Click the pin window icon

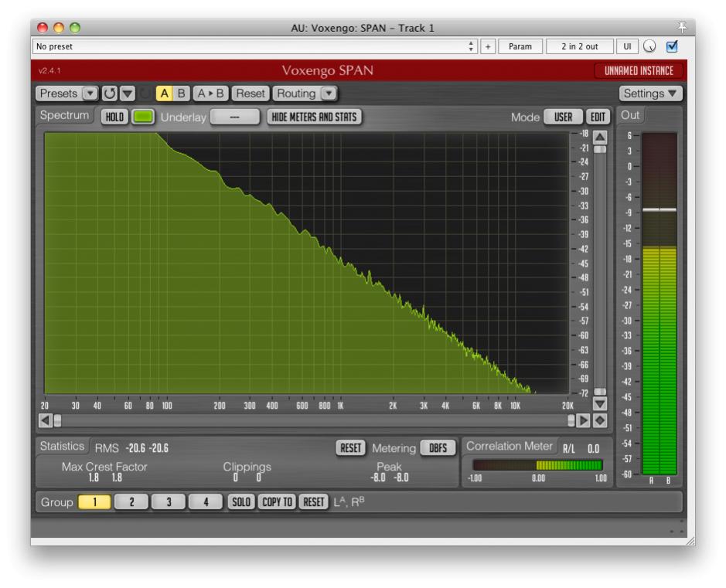coord(682,27)
